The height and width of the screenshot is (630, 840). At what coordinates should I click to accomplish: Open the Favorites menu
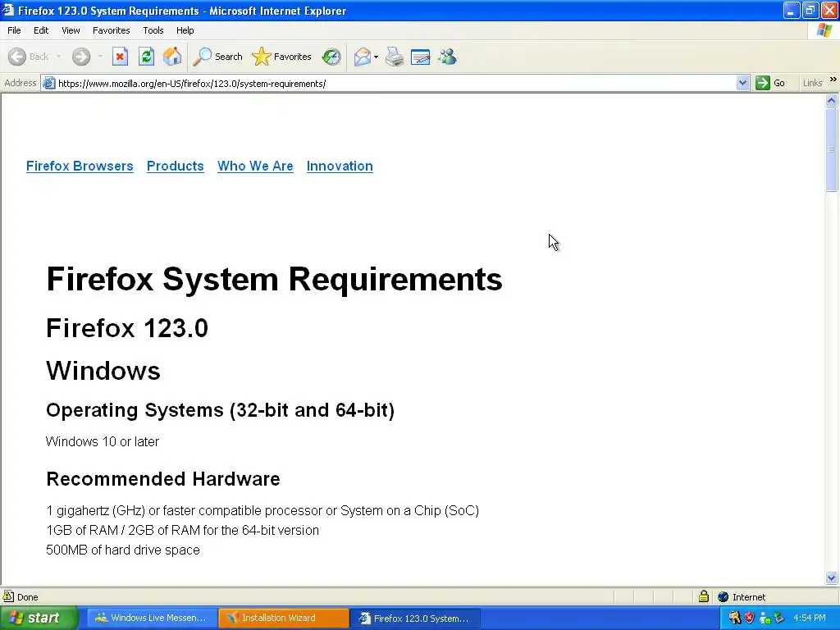point(111,30)
